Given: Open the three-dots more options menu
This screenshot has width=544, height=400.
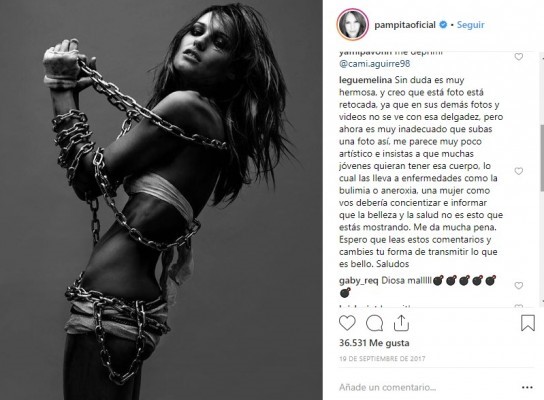Looking at the screenshot, I should click(527, 387).
